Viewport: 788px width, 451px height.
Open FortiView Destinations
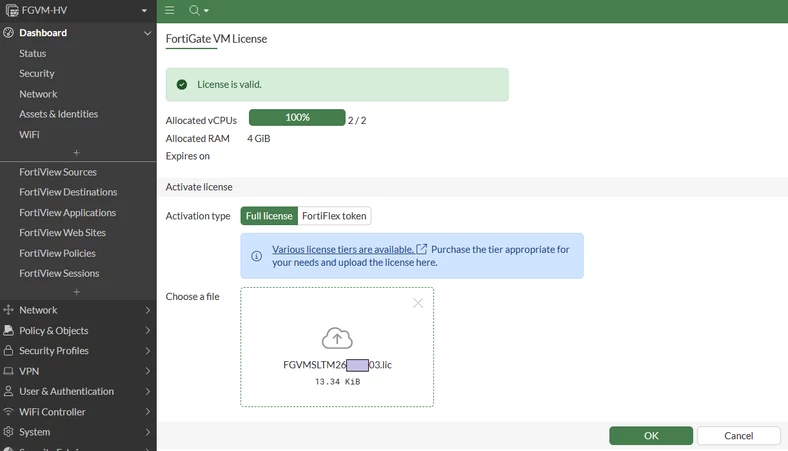tap(68, 192)
